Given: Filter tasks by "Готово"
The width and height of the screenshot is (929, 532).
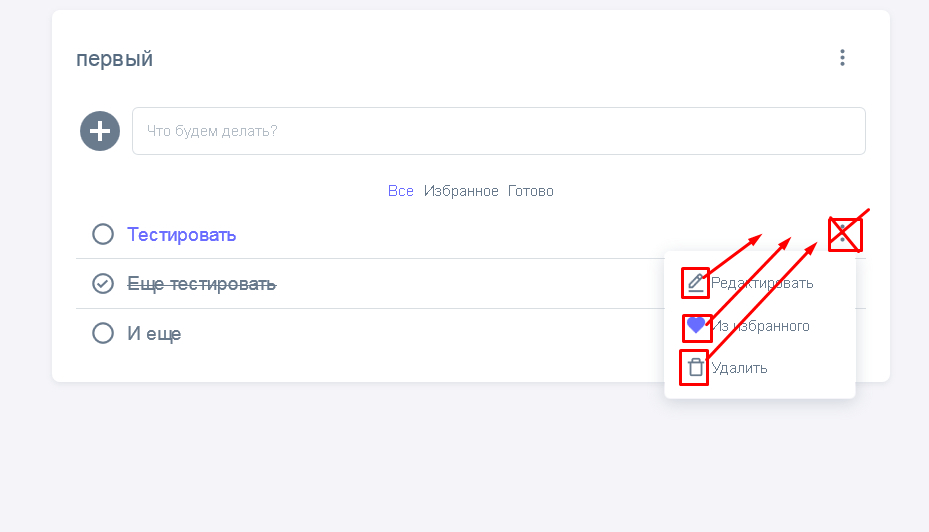Looking at the screenshot, I should click(x=531, y=191).
